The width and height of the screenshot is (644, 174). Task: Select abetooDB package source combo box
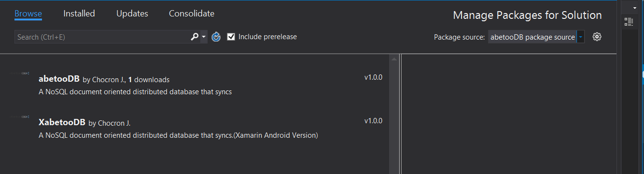(x=536, y=37)
